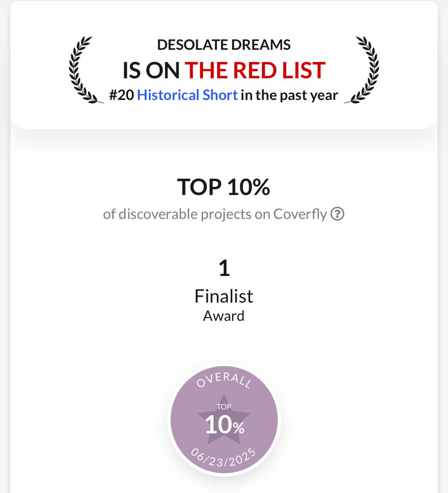Click the TOP label inside badge star
The width and height of the screenshot is (448, 493).
[x=224, y=407]
